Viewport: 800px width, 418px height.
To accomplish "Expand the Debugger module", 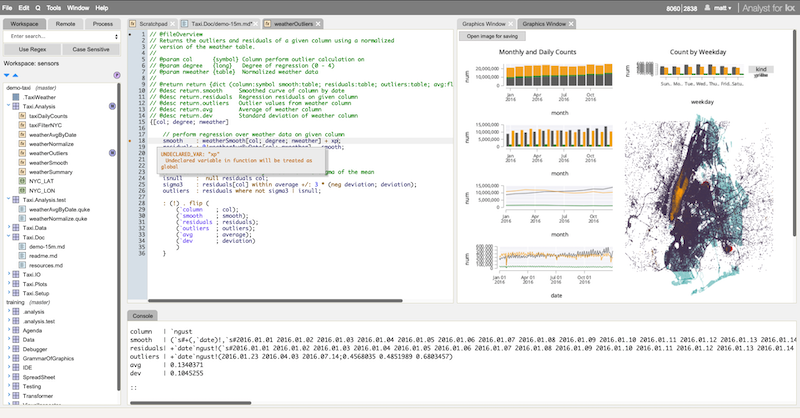I will [x=9, y=349].
